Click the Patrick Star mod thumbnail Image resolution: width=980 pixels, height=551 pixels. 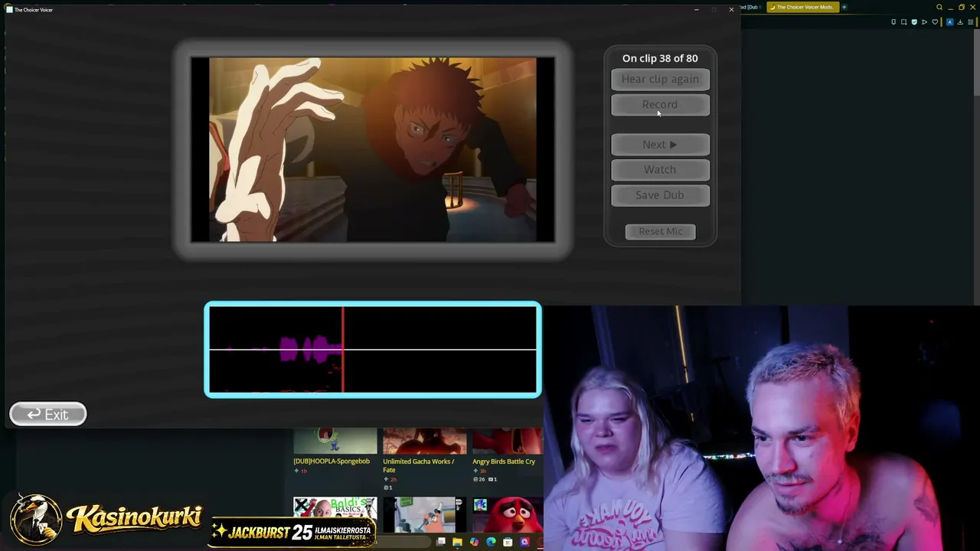tap(425, 514)
